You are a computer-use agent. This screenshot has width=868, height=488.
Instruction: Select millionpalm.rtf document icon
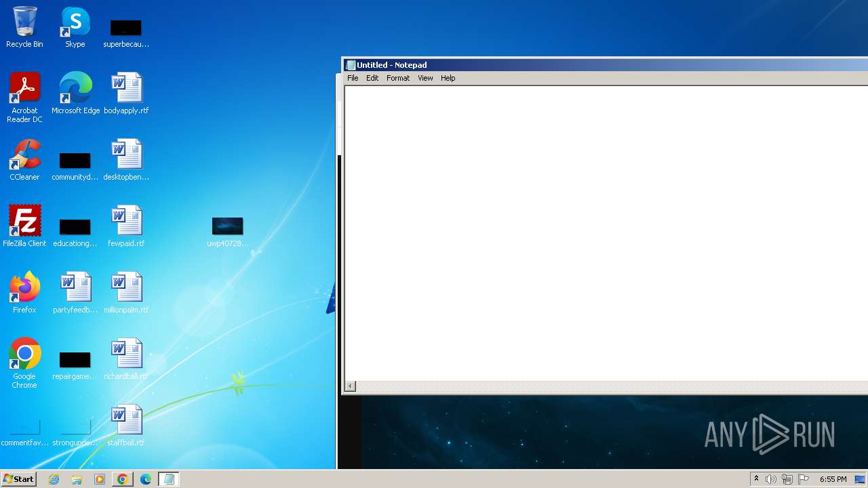(x=126, y=293)
